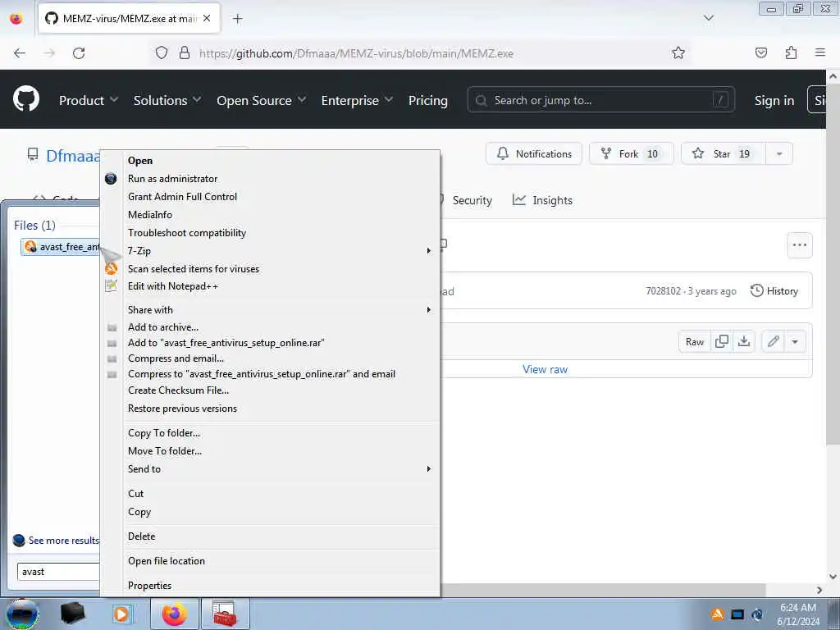Focus the GitHub search box
The height and width of the screenshot is (630, 840).
pos(600,100)
